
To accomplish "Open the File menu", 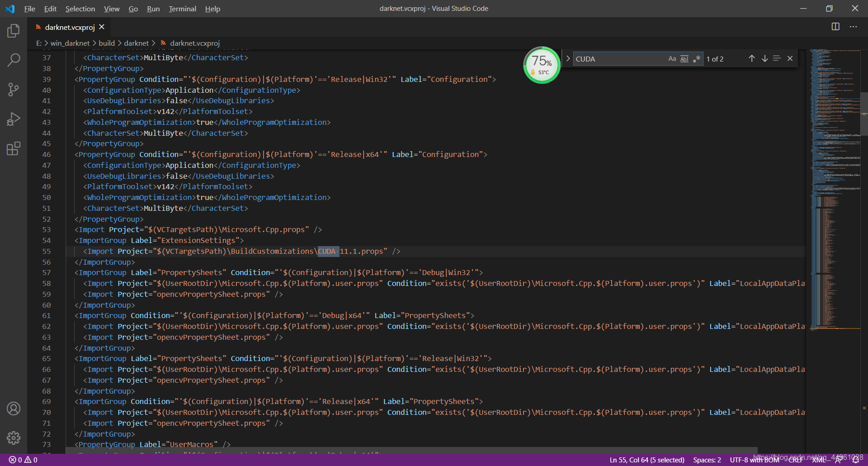I will pos(29,9).
